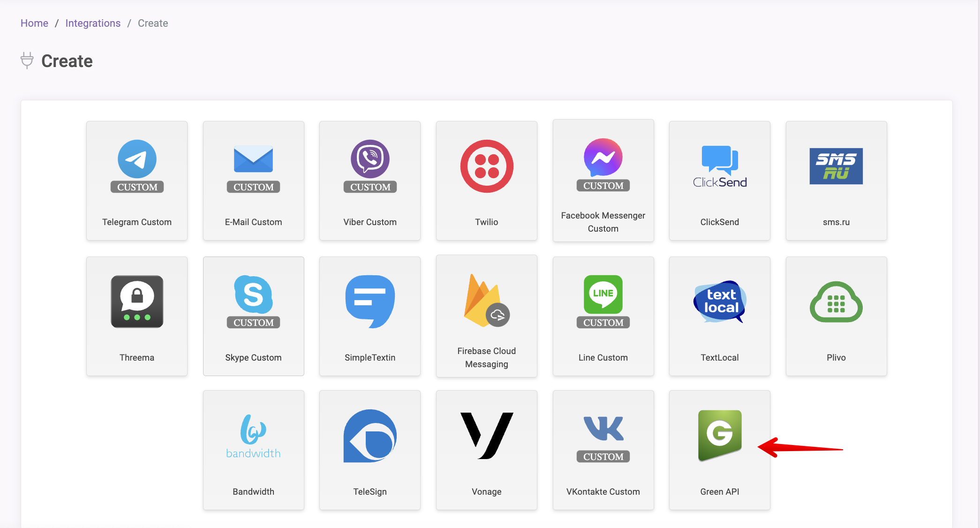Select the sms.ru integration tile
980x528 pixels.
point(837,180)
